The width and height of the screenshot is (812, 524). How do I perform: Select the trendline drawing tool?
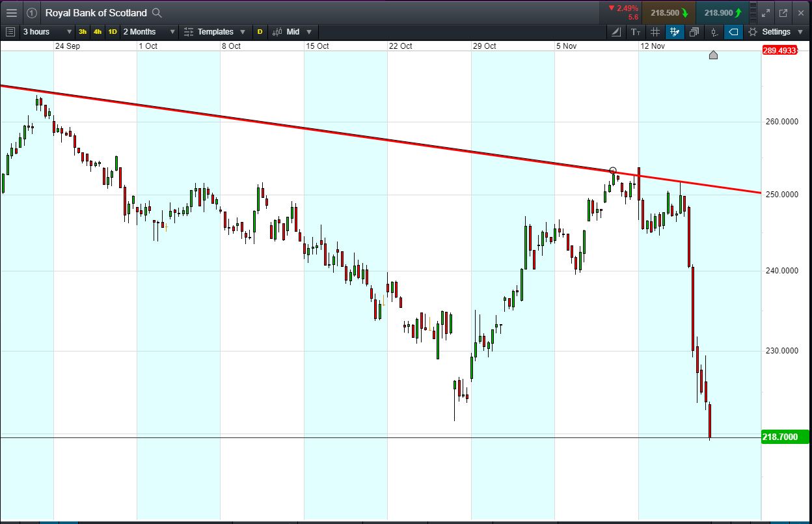point(617,31)
